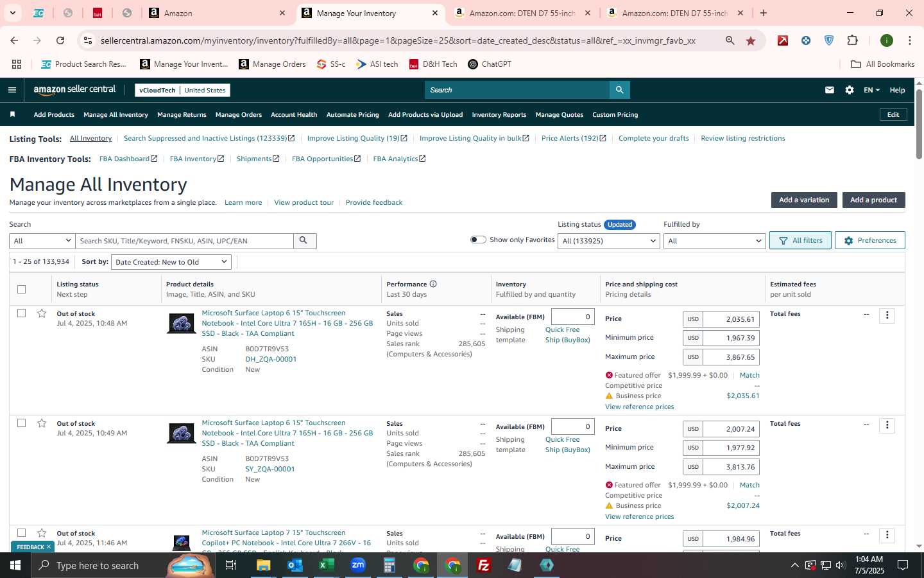Click Match for the DH_ZQA-00001 featured offer
Viewport: 924px width, 578px height.
point(749,375)
